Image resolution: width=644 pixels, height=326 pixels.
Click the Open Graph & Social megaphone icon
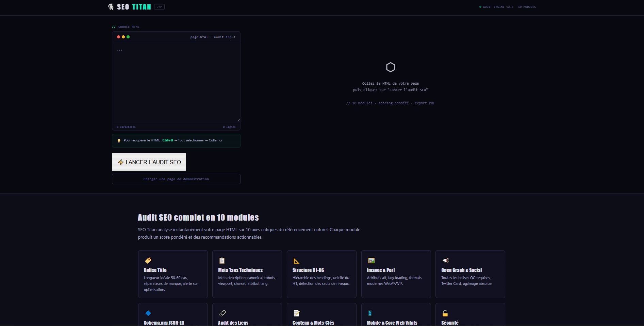[x=445, y=261]
